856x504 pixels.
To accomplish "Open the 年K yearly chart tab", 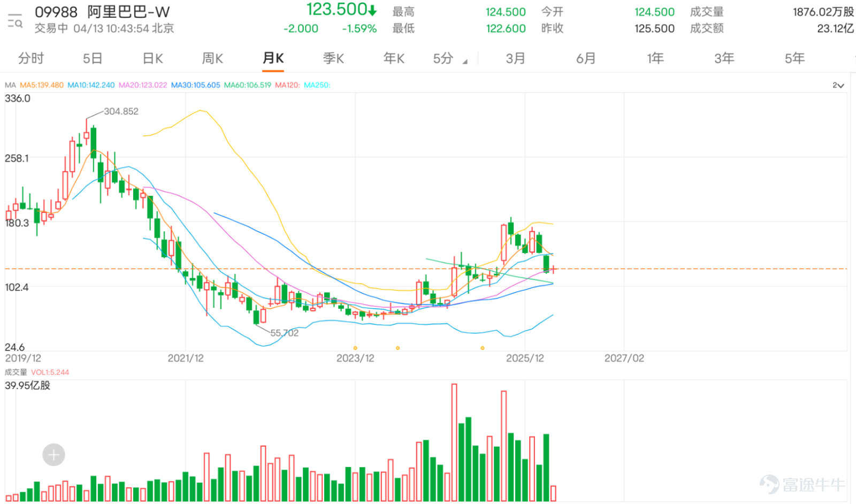I will click(x=394, y=58).
